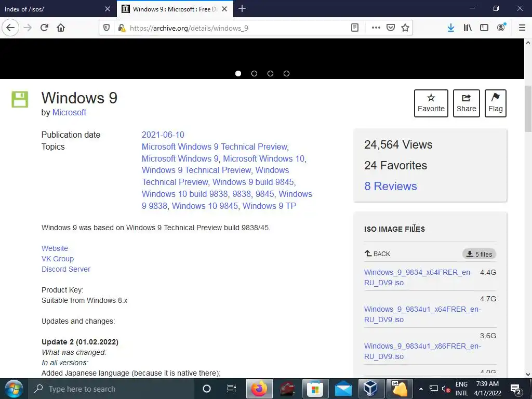Click the browser forward arrow

28,28
